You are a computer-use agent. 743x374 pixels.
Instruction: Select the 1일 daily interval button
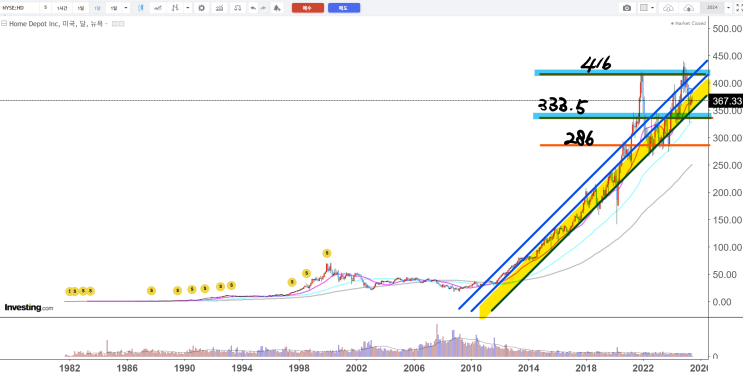point(81,8)
